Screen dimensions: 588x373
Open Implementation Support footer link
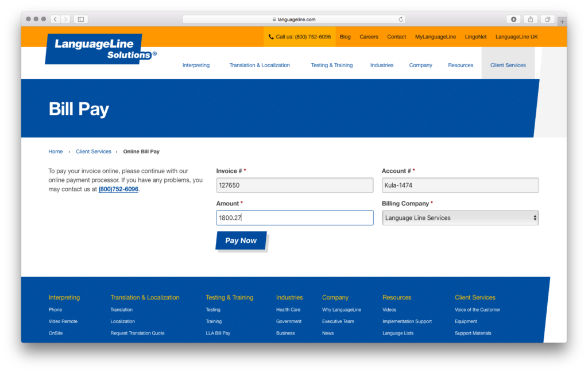407,321
